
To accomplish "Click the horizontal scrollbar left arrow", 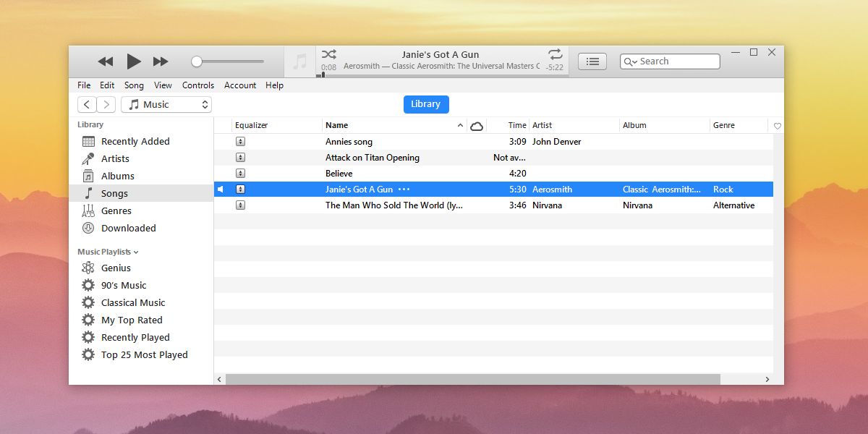I will (220, 379).
